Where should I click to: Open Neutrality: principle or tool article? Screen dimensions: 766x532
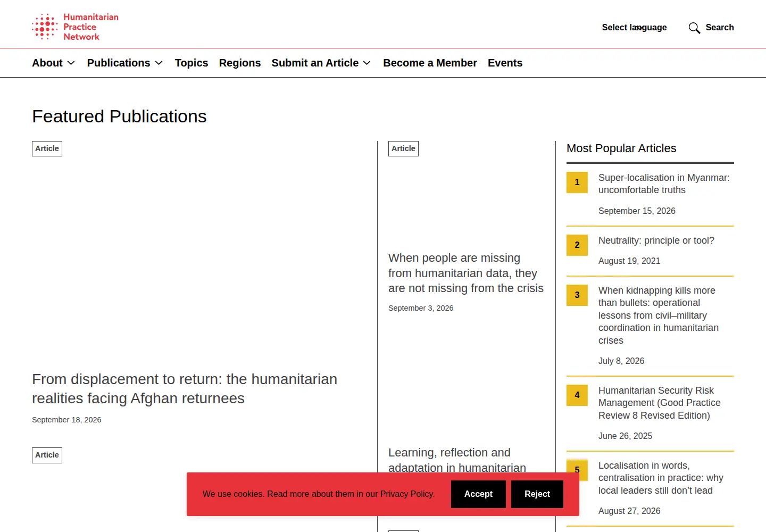pos(656,240)
